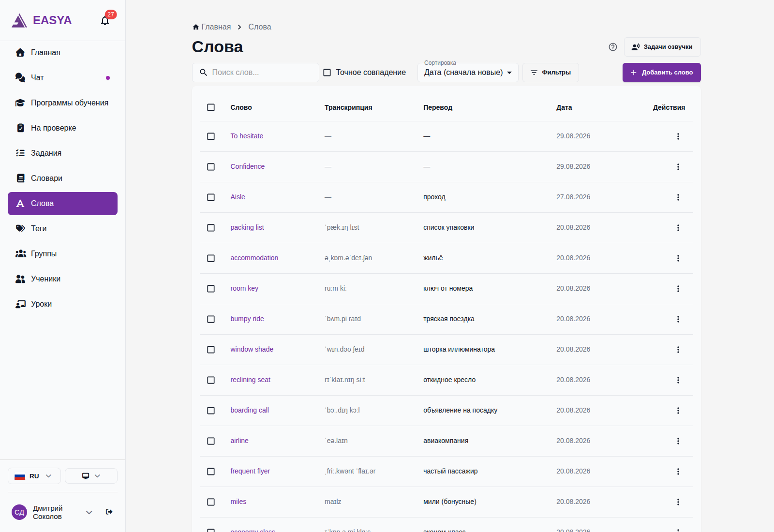The image size is (774, 532).
Task: Open Словари in the sidebar
Action: pyautogui.click(x=62, y=178)
